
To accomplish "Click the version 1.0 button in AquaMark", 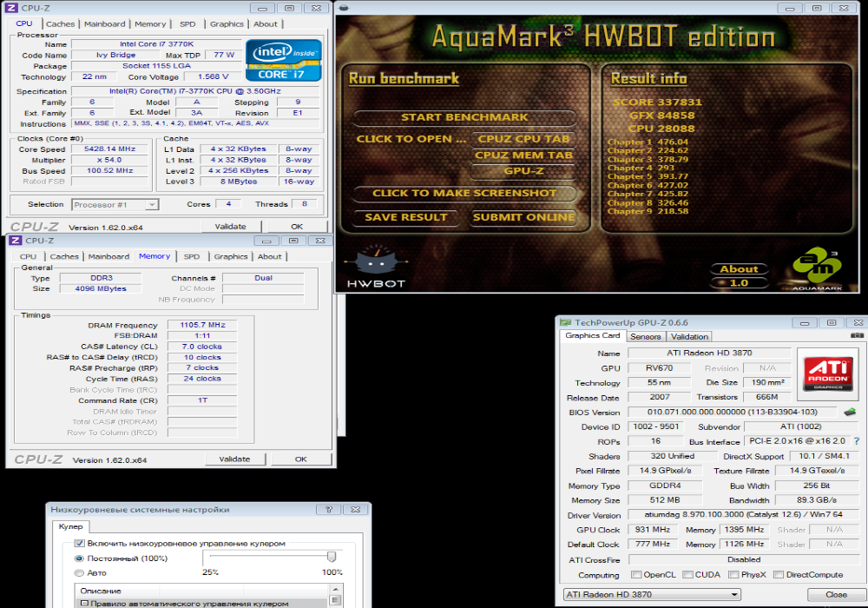I will pos(739,283).
